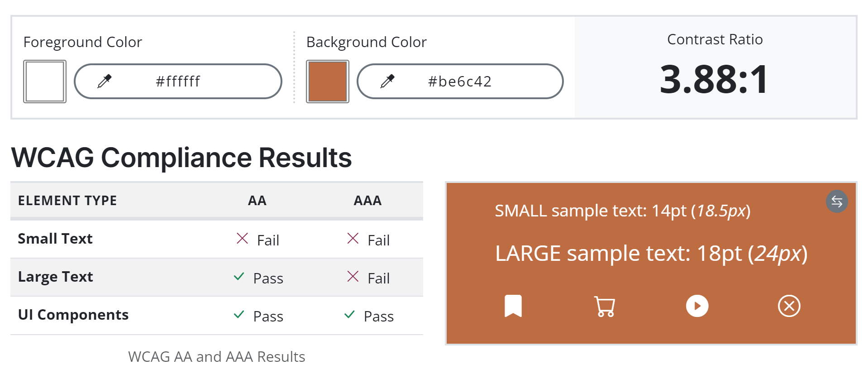
Task: Click the background eyedropper icon
Action: [x=387, y=81]
